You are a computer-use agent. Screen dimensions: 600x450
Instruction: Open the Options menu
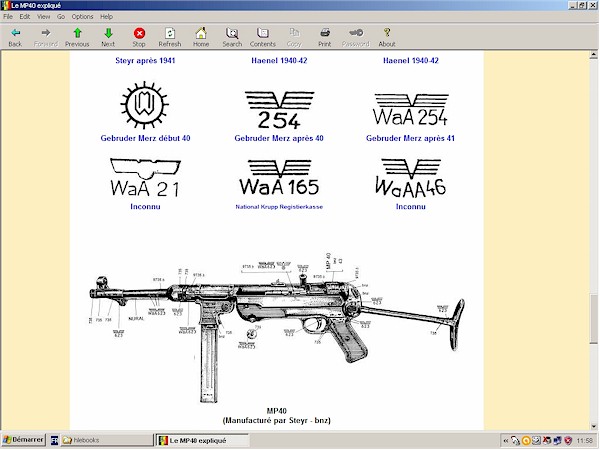click(x=82, y=16)
